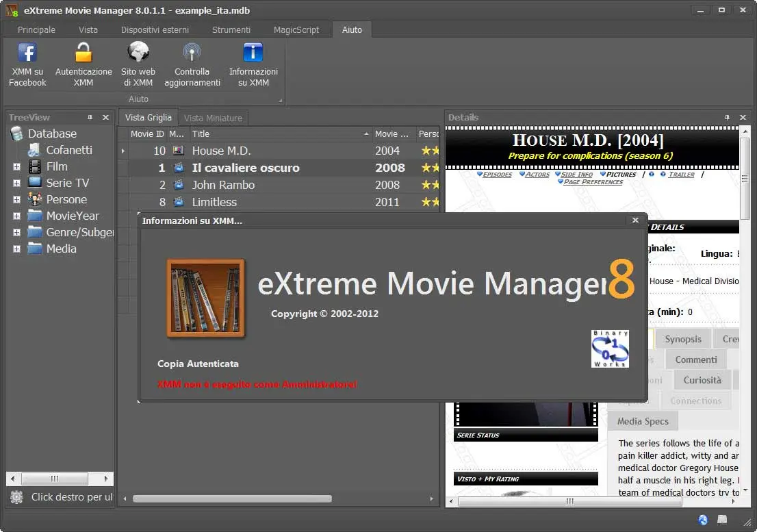Click the Genre/Subgenre folder icon
This screenshot has width=757, height=532.
[35, 231]
